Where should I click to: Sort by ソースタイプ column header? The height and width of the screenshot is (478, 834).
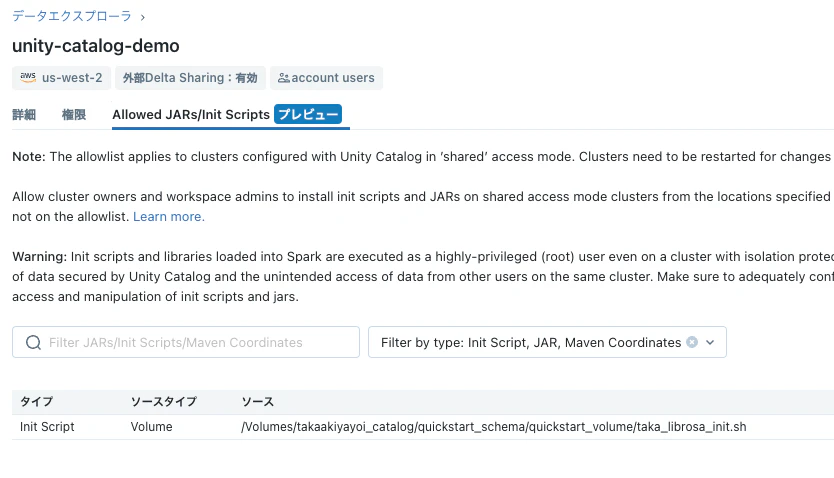coord(164,401)
